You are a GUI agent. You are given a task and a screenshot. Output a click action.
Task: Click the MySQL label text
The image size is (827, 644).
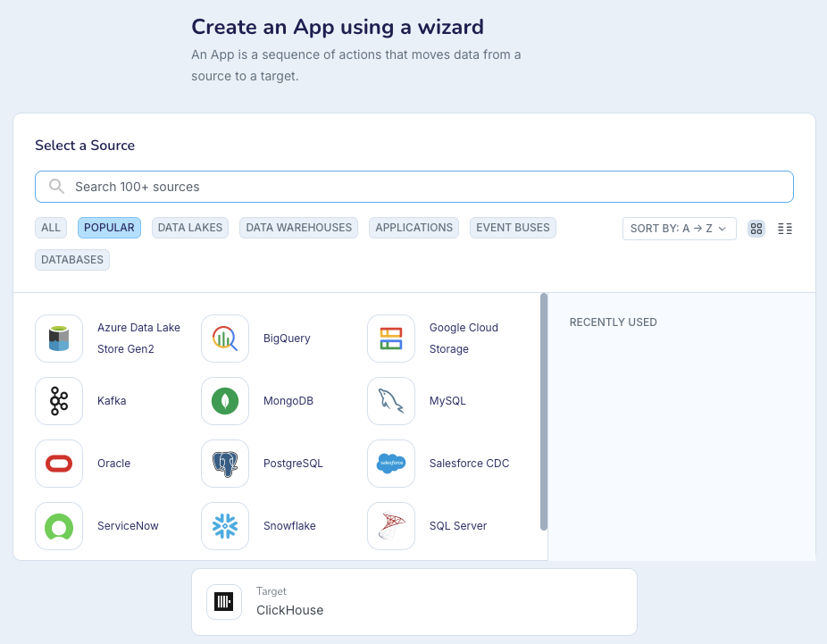(x=447, y=401)
